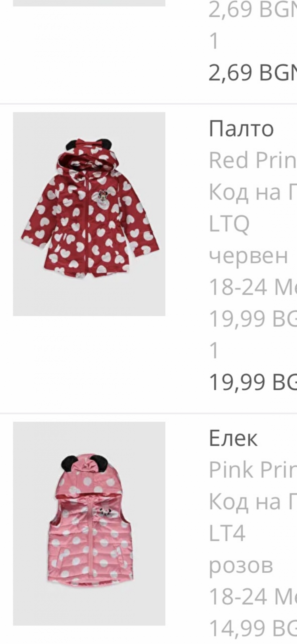The height and width of the screenshot is (644, 297).
Task: Tap the coat's dark 19,99 total price
Action: pos(253,382)
